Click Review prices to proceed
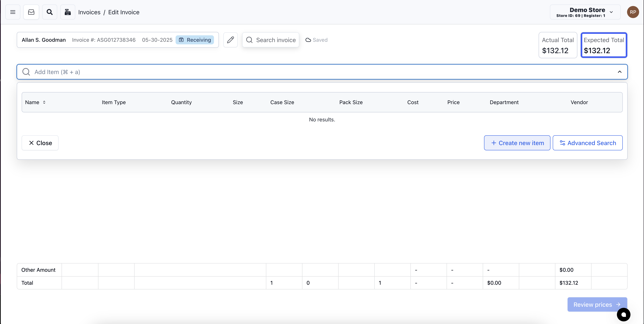This screenshot has width=644, height=324. [597, 304]
